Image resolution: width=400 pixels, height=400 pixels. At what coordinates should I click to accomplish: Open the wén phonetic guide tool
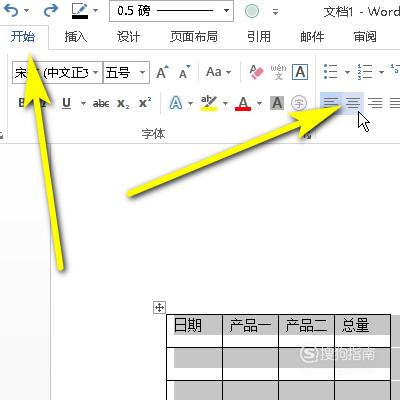point(278,72)
